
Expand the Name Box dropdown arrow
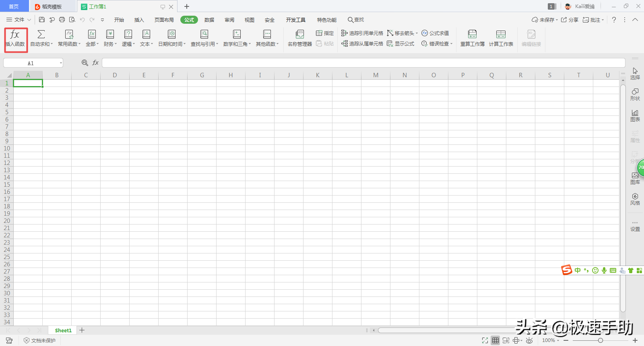point(61,63)
